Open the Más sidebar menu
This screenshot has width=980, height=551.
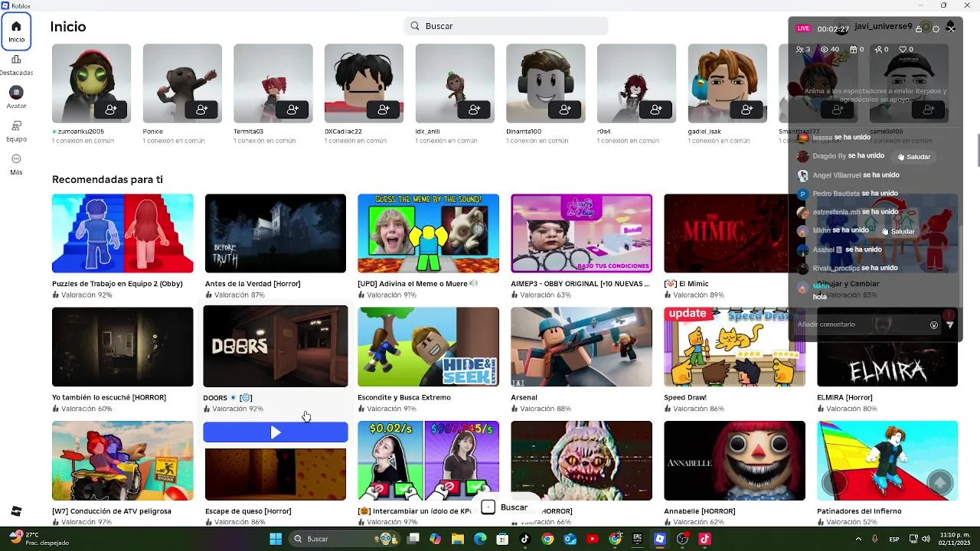16,164
